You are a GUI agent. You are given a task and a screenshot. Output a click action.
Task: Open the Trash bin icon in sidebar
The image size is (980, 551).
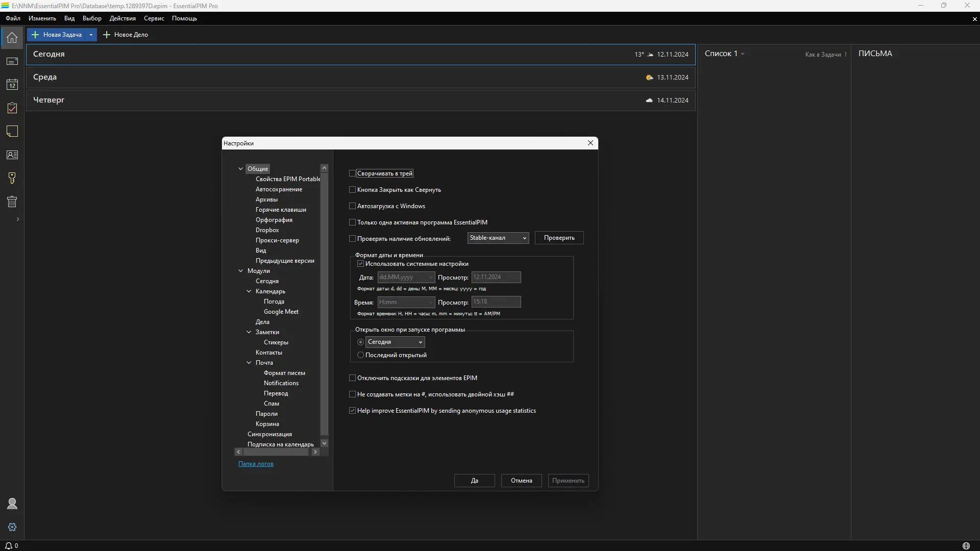point(12,202)
